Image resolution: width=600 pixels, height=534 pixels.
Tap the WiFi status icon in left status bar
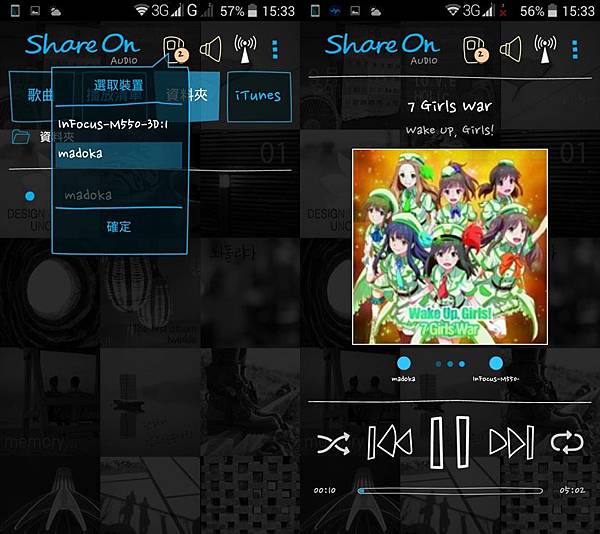141,11
